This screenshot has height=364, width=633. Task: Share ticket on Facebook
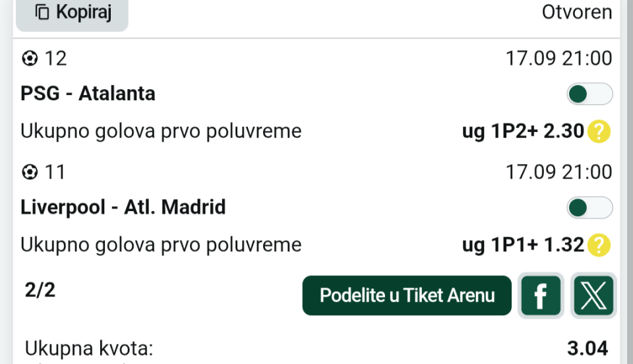pos(541,295)
